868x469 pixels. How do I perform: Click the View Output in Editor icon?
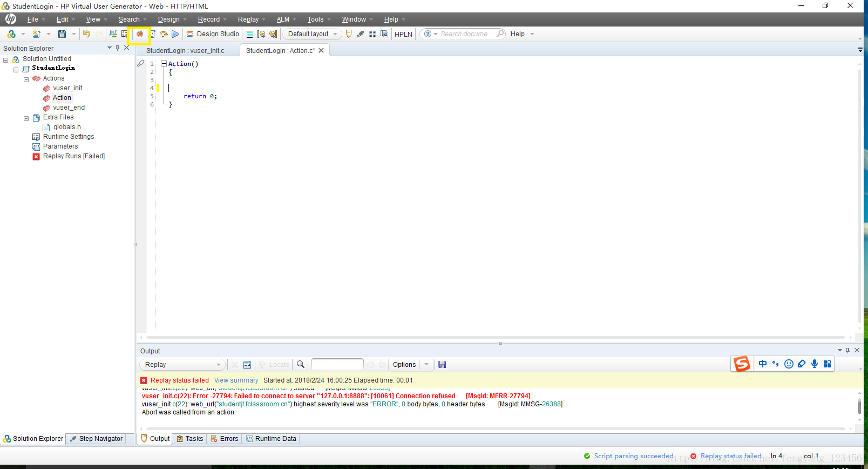[247, 365]
